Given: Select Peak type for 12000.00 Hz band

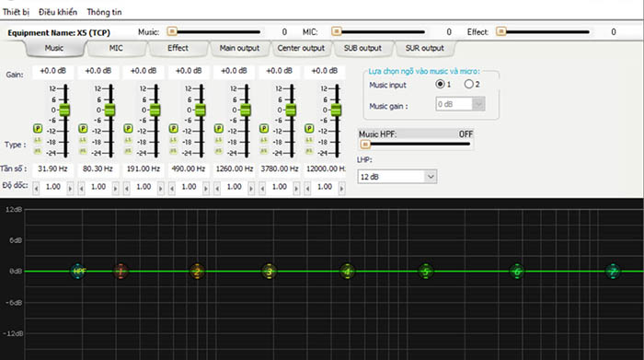Looking at the screenshot, I should coord(309,129).
